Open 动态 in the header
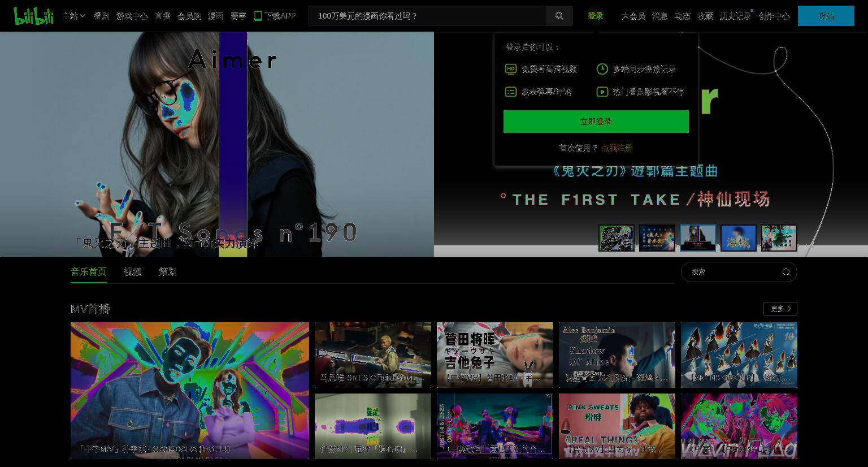This screenshot has width=868, height=467. 682,16
